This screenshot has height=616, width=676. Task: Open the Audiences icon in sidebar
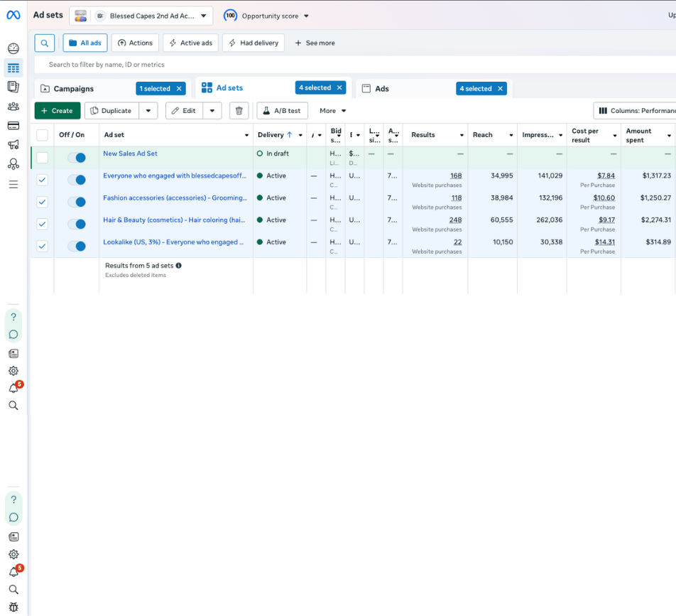pyautogui.click(x=13, y=106)
